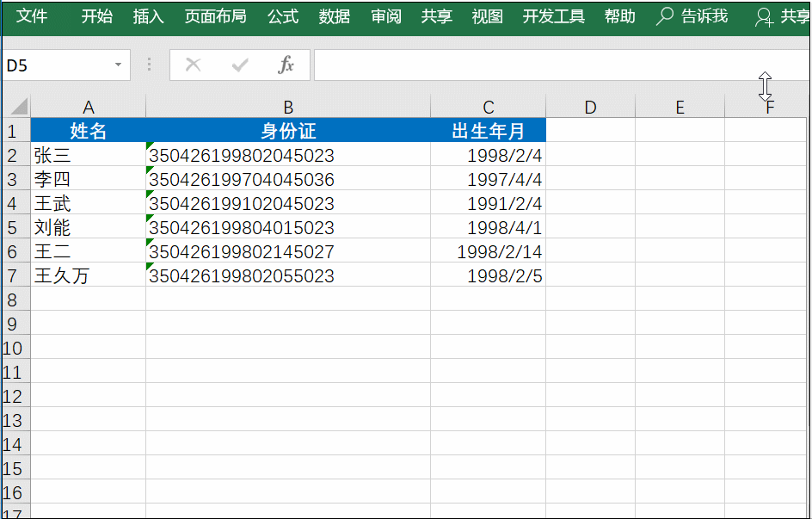The width and height of the screenshot is (812, 519).
Task: Select row 16 header
Action: (16, 492)
